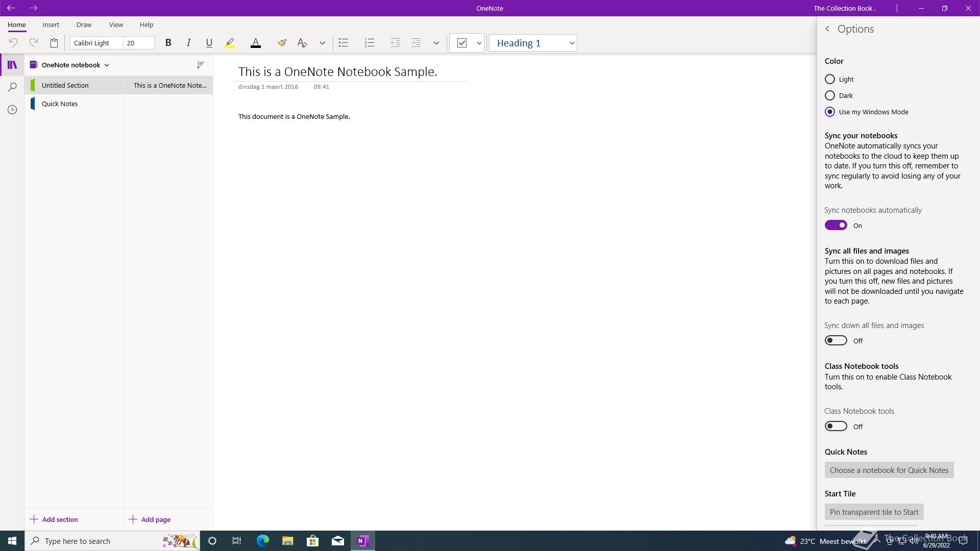Toggle italic formatting
This screenshot has height=551, width=980.
189,43
